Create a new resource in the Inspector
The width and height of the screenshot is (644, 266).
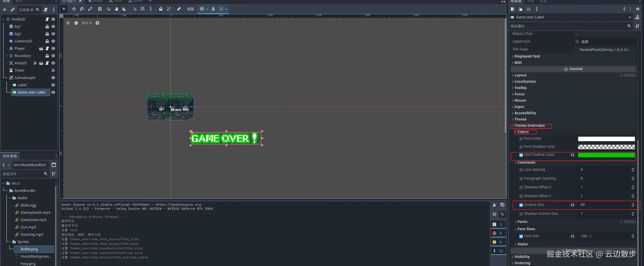point(513,9)
